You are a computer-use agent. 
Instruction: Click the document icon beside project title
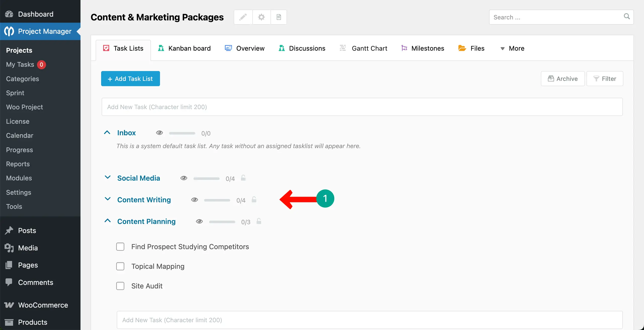[278, 17]
